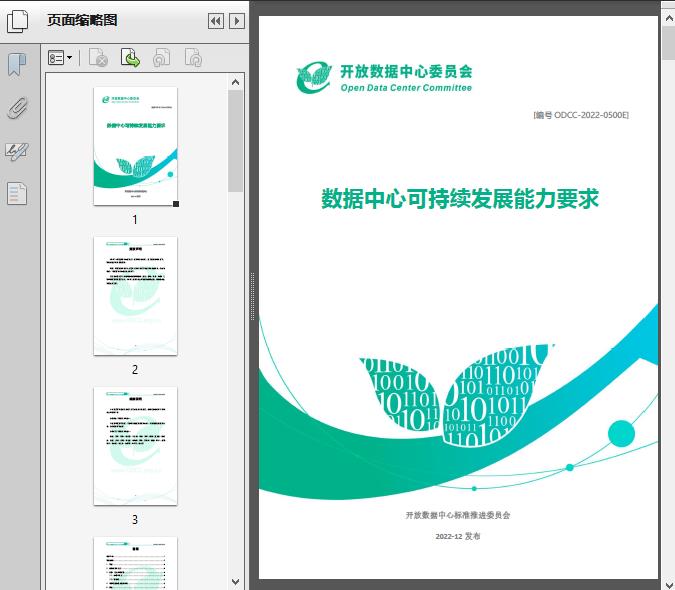This screenshot has height=590, width=675.
Task: Click the 2022-12 发布 date text
Action: [458, 536]
